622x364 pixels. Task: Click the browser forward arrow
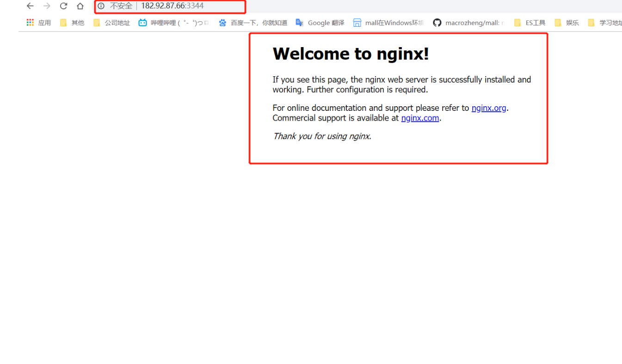point(47,6)
